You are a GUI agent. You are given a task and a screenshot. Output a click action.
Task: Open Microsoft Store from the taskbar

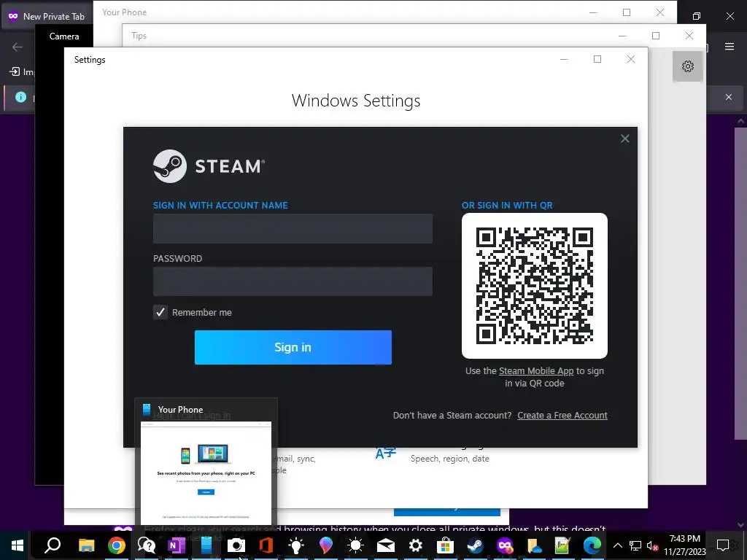click(445, 545)
